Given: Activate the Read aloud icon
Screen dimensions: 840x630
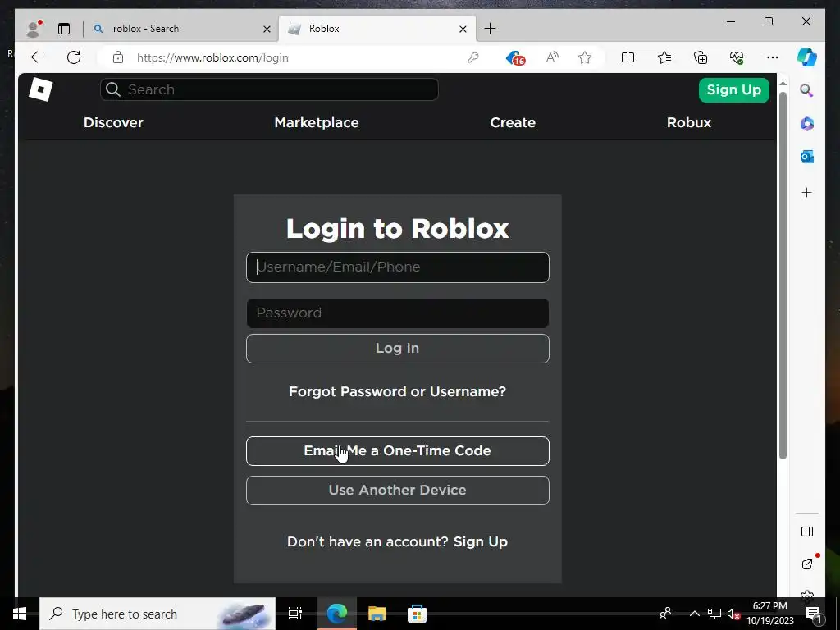Looking at the screenshot, I should pos(552,57).
